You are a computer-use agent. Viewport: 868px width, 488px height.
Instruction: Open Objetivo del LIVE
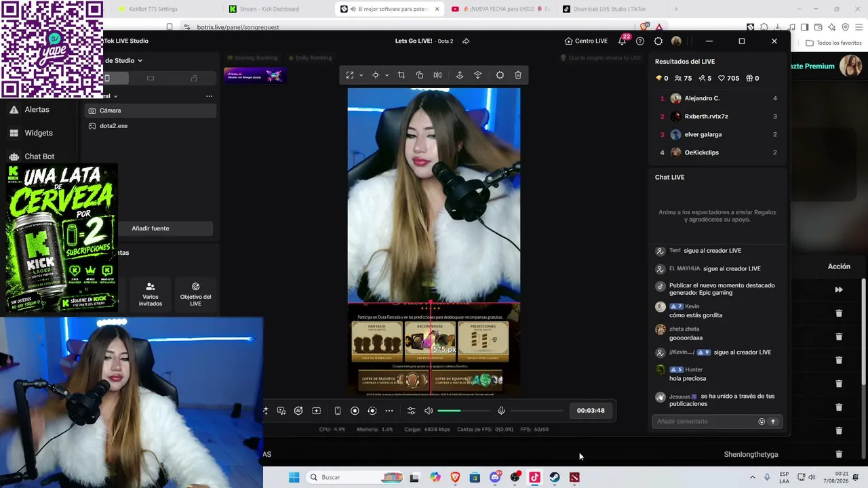pos(195,294)
